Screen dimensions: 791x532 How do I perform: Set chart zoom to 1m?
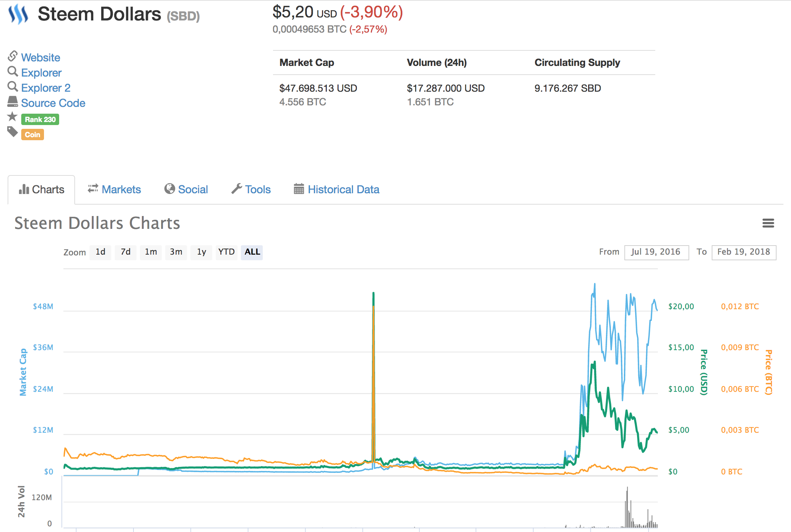(x=151, y=252)
